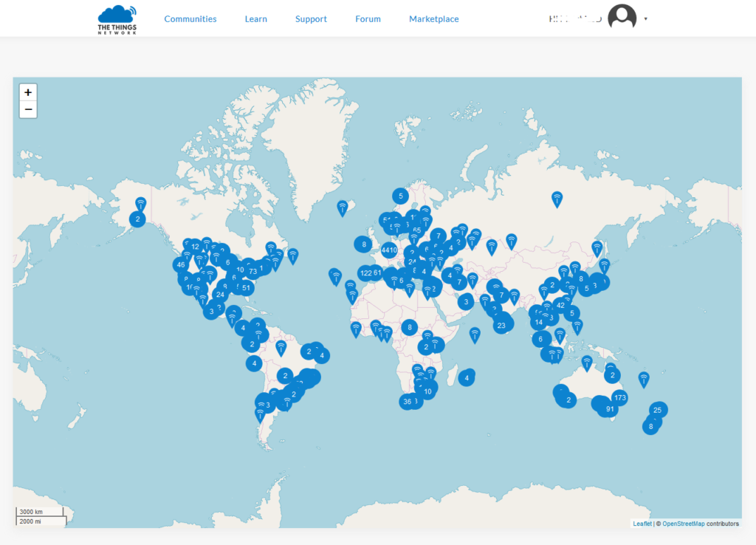756x545 pixels.
Task: Navigate to the Forum
Action: click(x=368, y=19)
